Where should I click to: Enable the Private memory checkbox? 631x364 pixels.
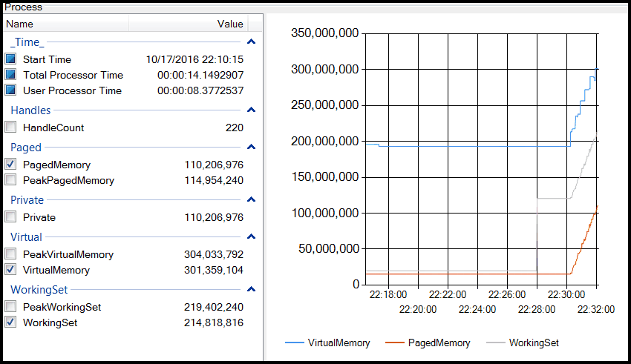point(10,217)
